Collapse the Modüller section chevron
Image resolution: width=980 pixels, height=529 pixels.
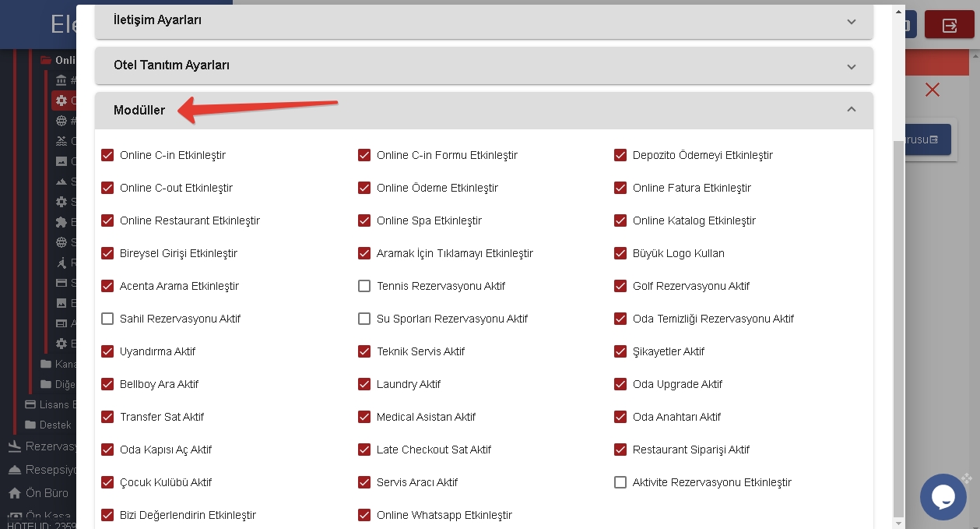[851, 110]
